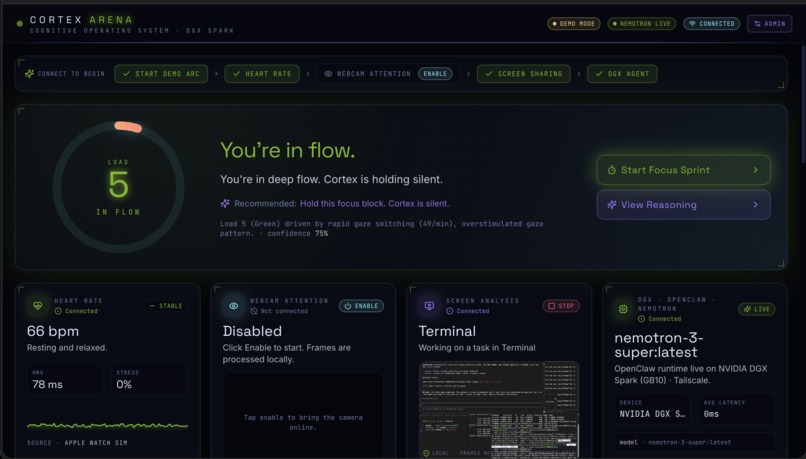The image size is (806, 459).
Task: Click the webcam preview placeholder area
Action: pyautogui.click(x=303, y=415)
